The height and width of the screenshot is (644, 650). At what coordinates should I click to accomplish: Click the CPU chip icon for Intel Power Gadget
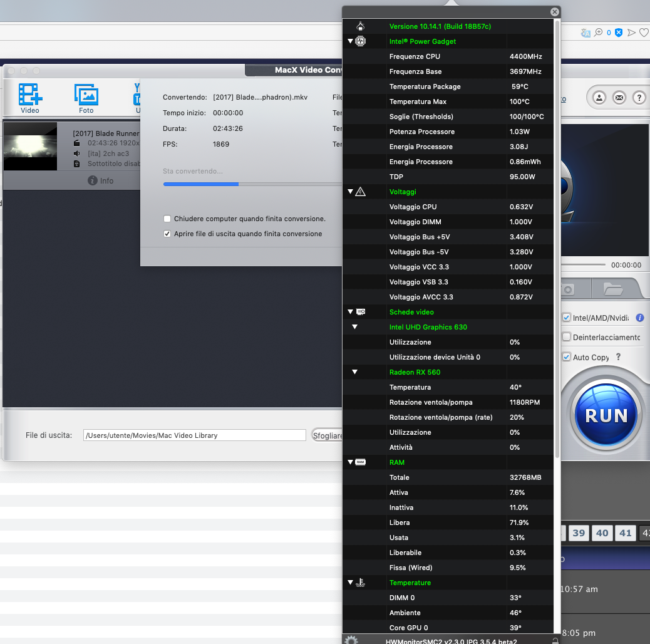coord(361,41)
